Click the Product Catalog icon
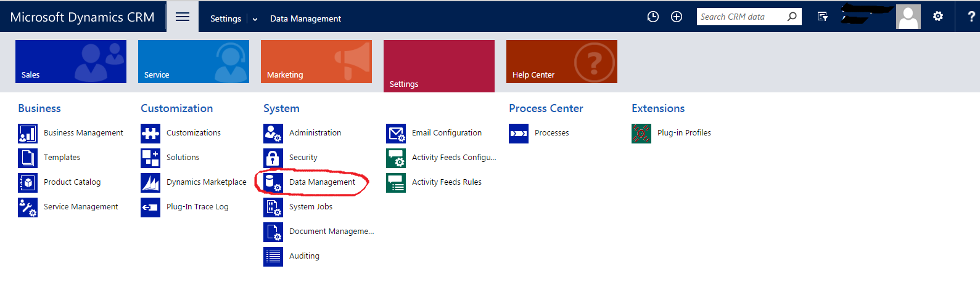 point(28,182)
